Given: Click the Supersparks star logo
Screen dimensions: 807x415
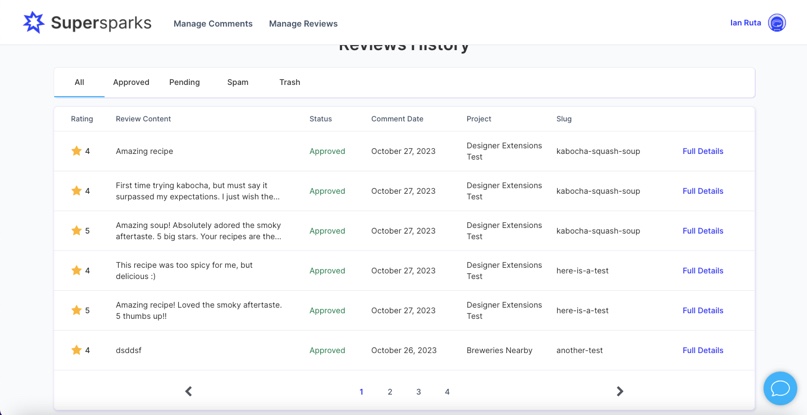Looking at the screenshot, I should (x=34, y=22).
